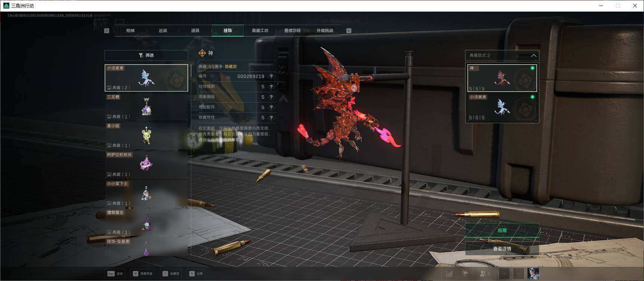Click the 典藏 image icon on 三足蟾 card
Viewport: 644px width, 281px height.
coord(109,117)
